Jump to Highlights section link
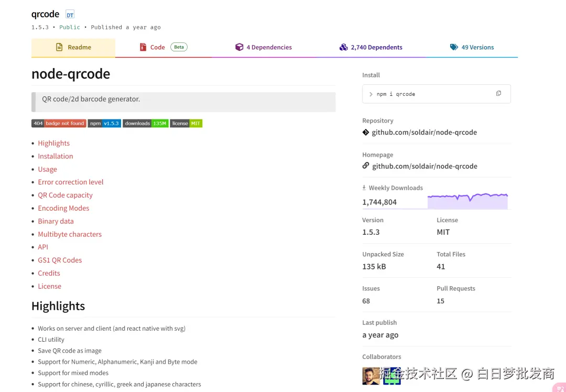This screenshot has height=392, width=566. pos(54,143)
